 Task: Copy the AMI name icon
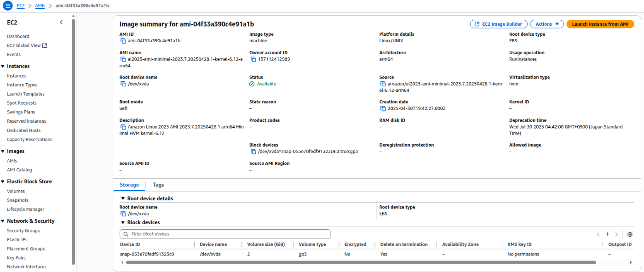click(123, 59)
